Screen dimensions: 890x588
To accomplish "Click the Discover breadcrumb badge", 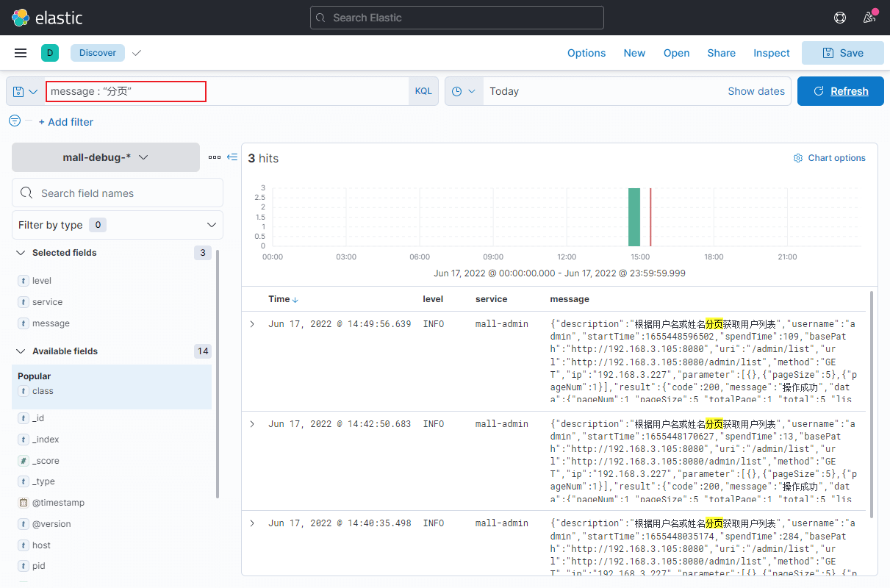I will 98,53.
